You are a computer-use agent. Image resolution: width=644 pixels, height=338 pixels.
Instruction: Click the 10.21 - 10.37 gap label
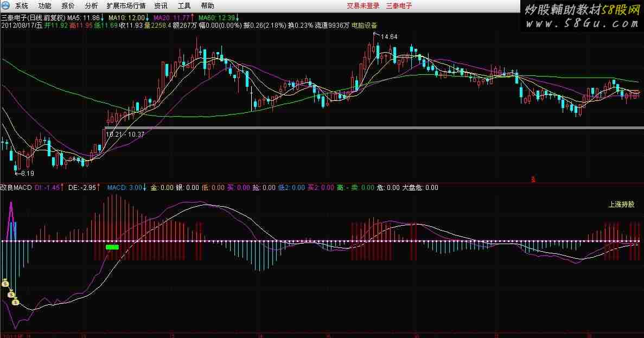(125, 134)
